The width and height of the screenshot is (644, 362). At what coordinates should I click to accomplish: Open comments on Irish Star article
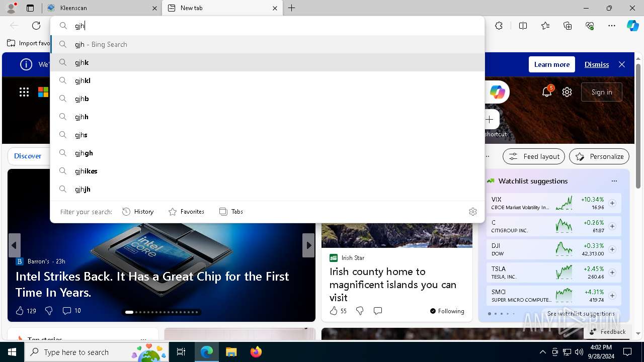(x=378, y=311)
